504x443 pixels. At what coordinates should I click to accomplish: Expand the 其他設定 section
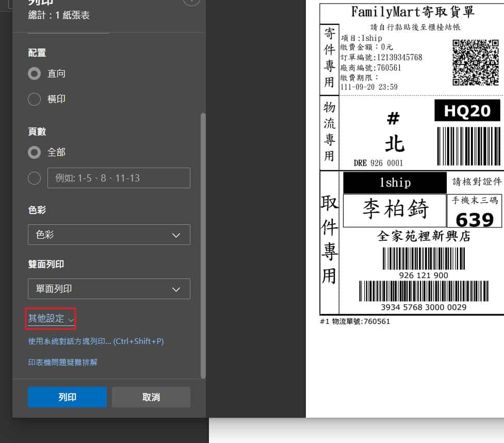[51, 319]
